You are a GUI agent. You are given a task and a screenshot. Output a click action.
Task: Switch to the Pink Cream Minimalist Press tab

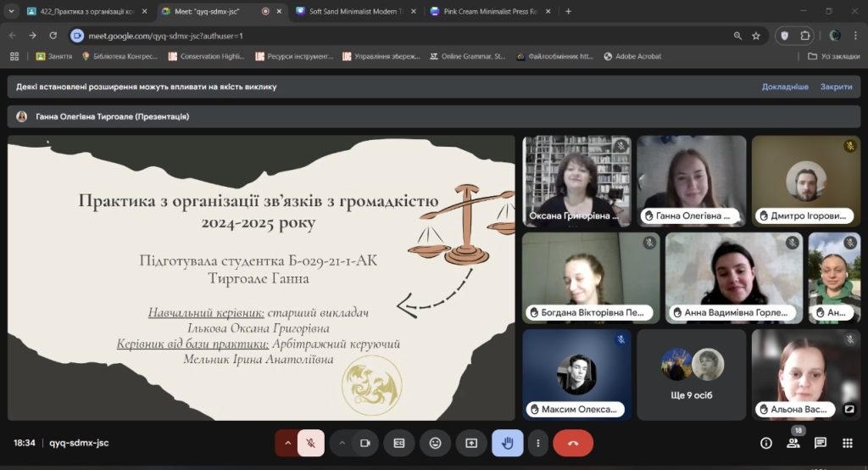click(487, 11)
